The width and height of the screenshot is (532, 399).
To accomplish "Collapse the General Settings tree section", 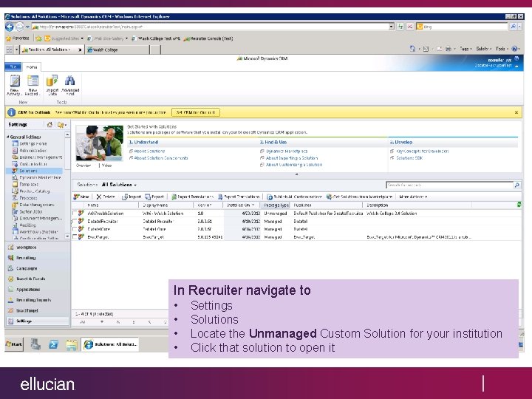I will pyautogui.click(x=8, y=137).
